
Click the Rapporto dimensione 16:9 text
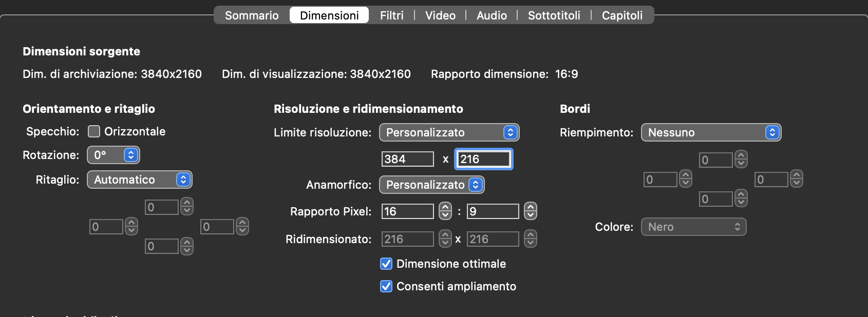coord(504,74)
